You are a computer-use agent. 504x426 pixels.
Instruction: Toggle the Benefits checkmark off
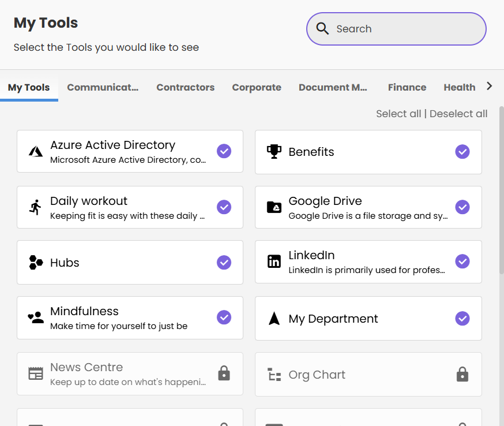[x=462, y=152]
